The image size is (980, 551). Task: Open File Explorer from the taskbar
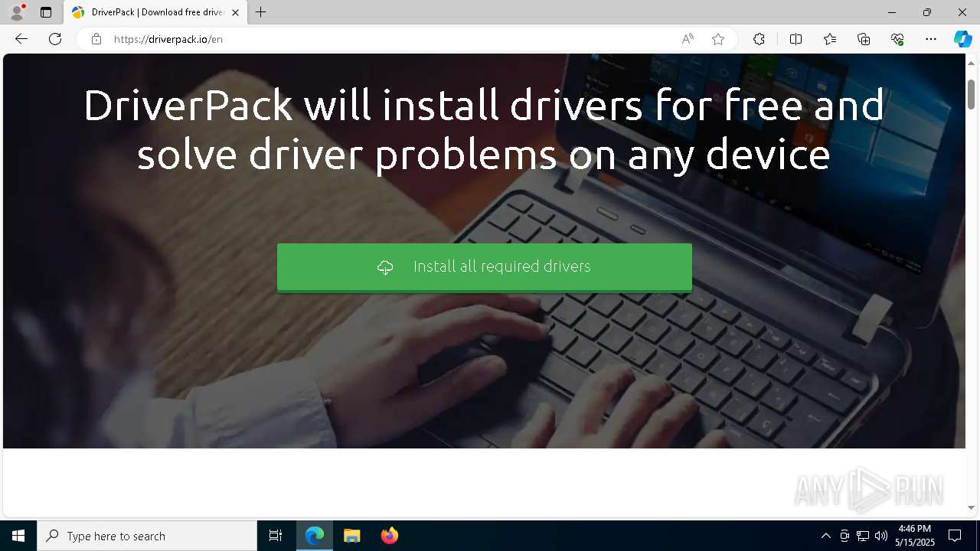point(352,536)
